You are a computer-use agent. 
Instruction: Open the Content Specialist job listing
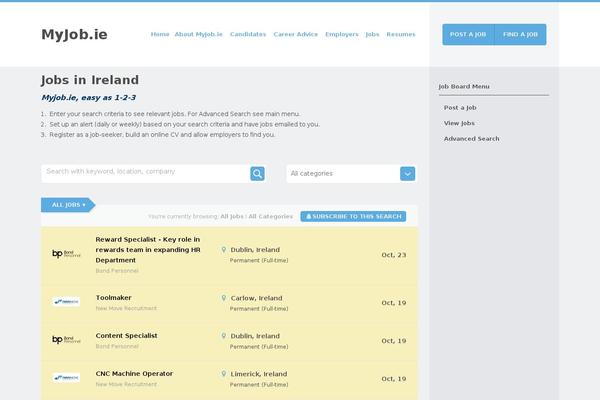[x=126, y=335]
